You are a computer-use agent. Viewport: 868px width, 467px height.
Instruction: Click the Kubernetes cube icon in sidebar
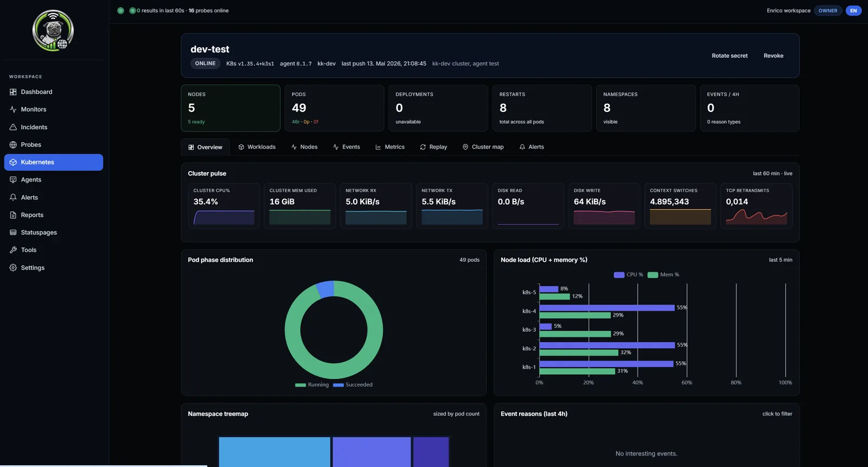point(13,162)
